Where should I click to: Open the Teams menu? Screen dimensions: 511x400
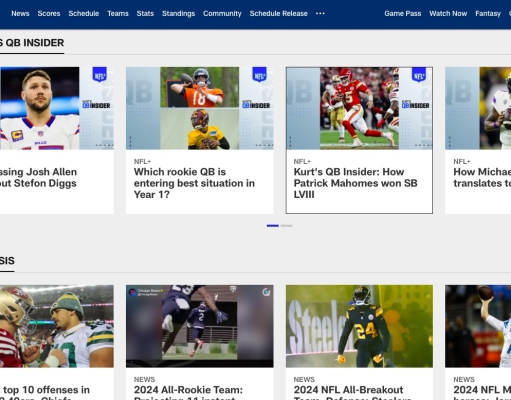(x=118, y=14)
